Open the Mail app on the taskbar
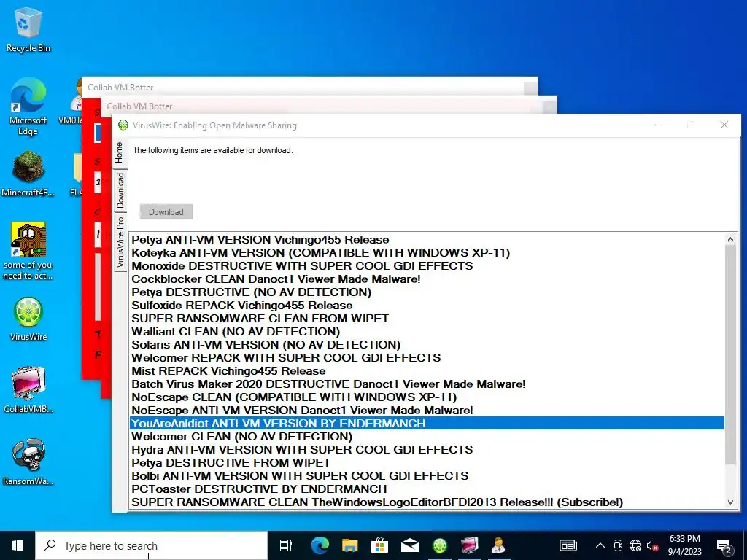This screenshot has width=747, height=560. pyautogui.click(x=410, y=545)
